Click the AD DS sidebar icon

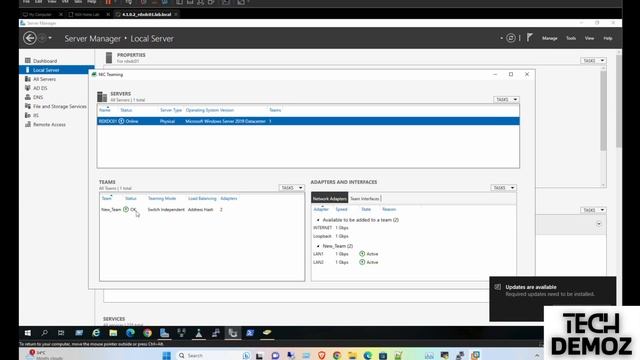click(28, 88)
